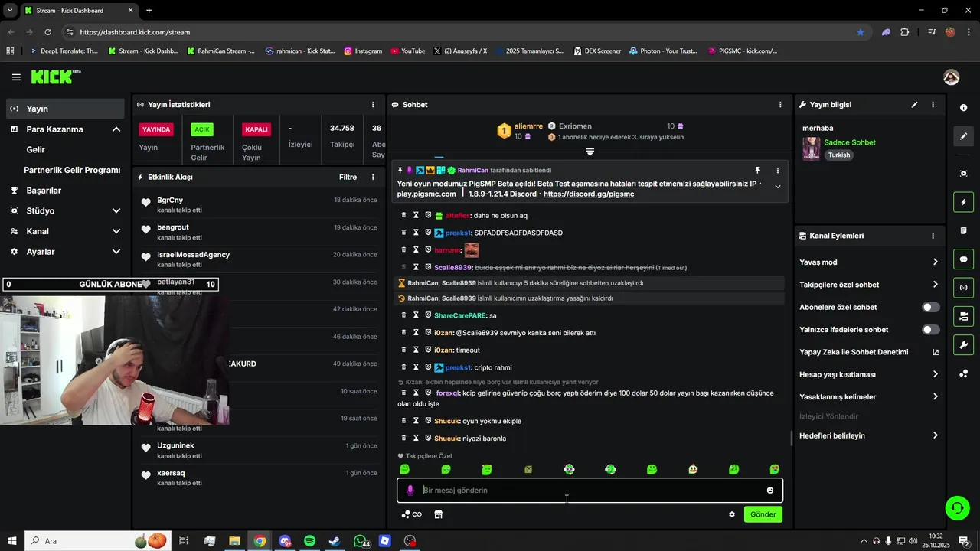Open Gelir in the left sidebar
Viewport: 980px width, 551px height.
35,150
